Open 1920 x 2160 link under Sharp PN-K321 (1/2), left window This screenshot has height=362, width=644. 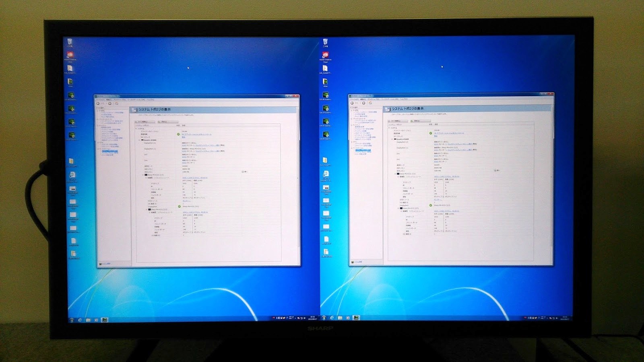coord(195,178)
